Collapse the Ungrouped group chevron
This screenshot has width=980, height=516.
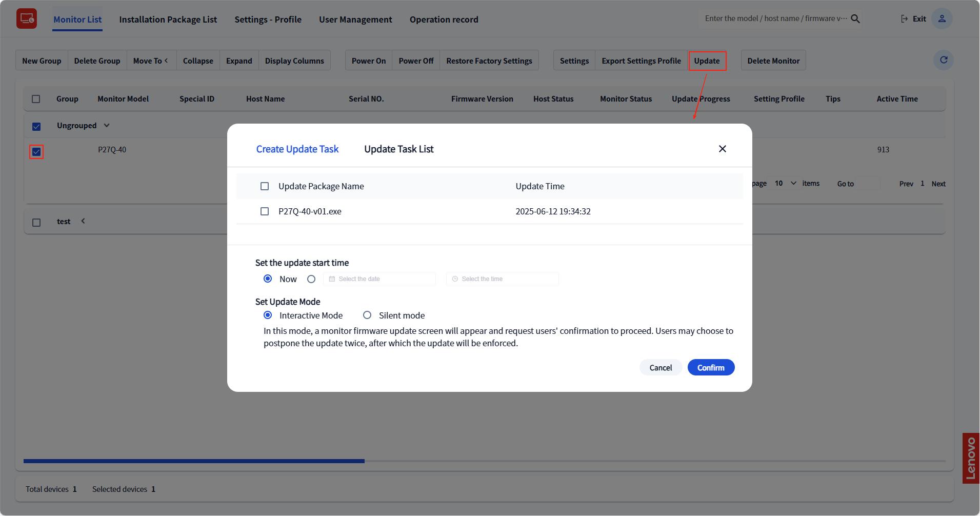point(107,126)
